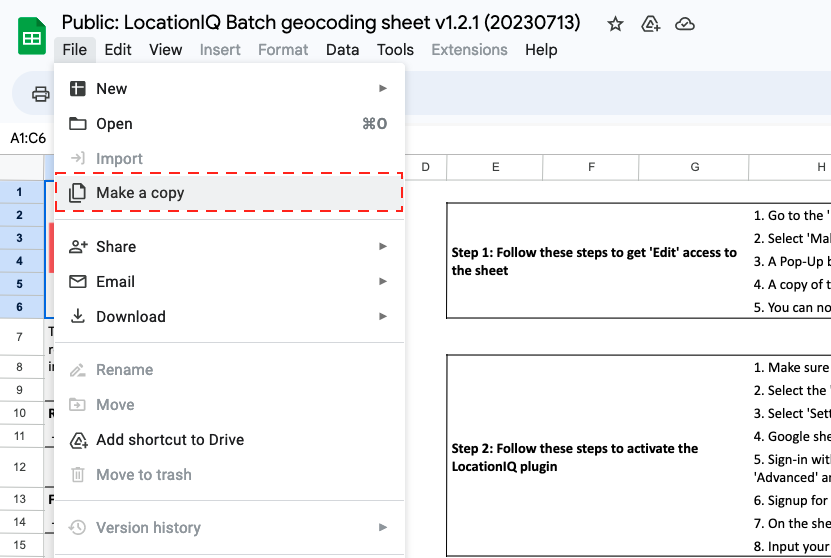Click the Drive icon beside Add shortcut to Drive
This screenshot has width=831, height=558.
[78, 440]
